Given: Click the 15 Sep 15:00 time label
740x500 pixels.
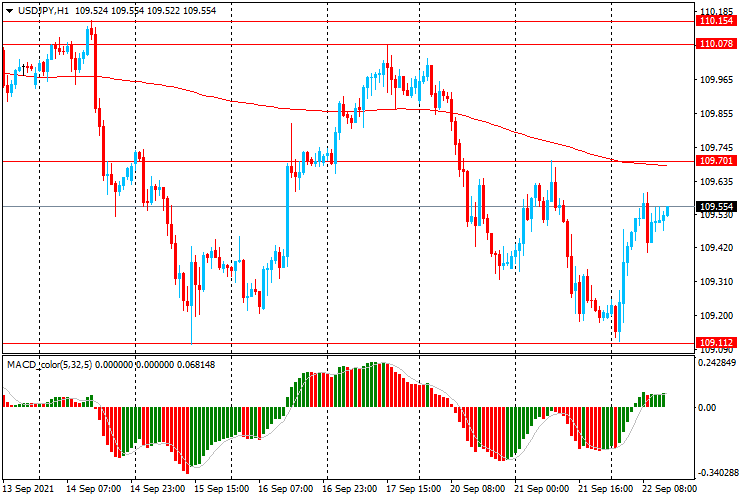Looking at the screenshot, I should [222, 489].
